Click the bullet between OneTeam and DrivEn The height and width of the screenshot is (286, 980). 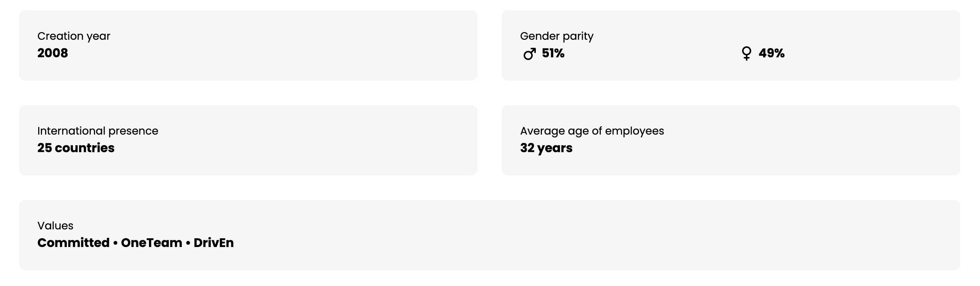(x=188, y=243)
